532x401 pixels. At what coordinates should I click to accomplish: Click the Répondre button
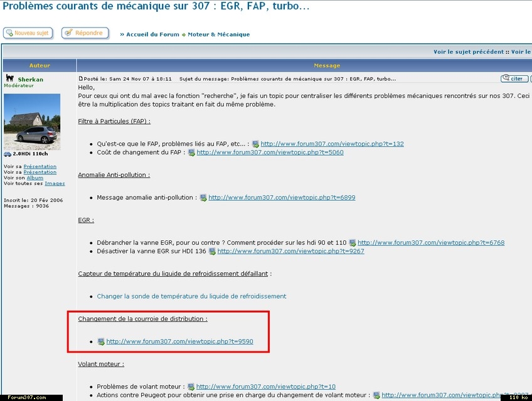(x=85, y=33)
